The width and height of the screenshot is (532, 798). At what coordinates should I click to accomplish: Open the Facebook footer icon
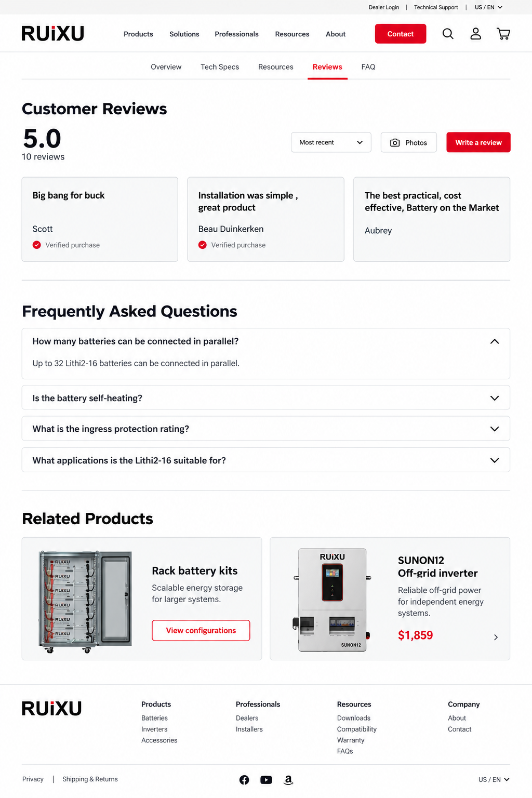click(244, 780)
